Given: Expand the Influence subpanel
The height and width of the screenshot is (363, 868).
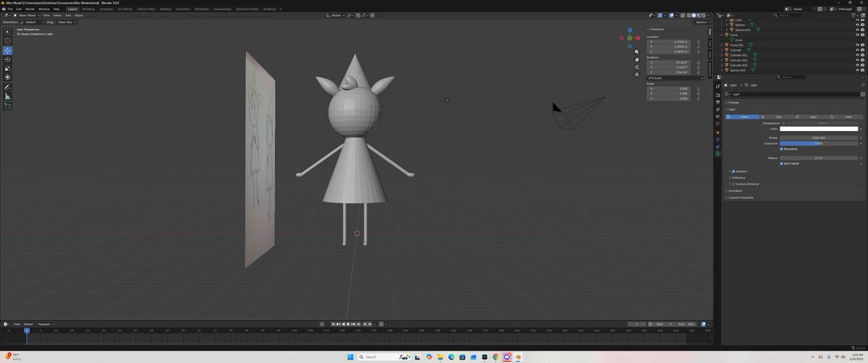Looking at the screenshot, I should click(x=739, y=177).
